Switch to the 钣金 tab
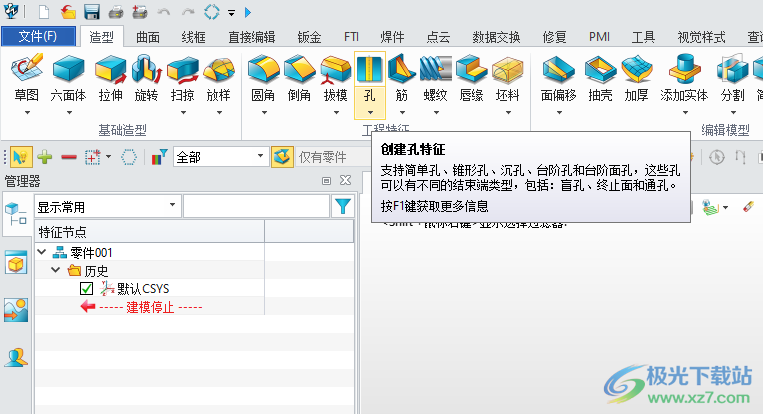Screen dimensions: 763x414 (x=309, y=37)
